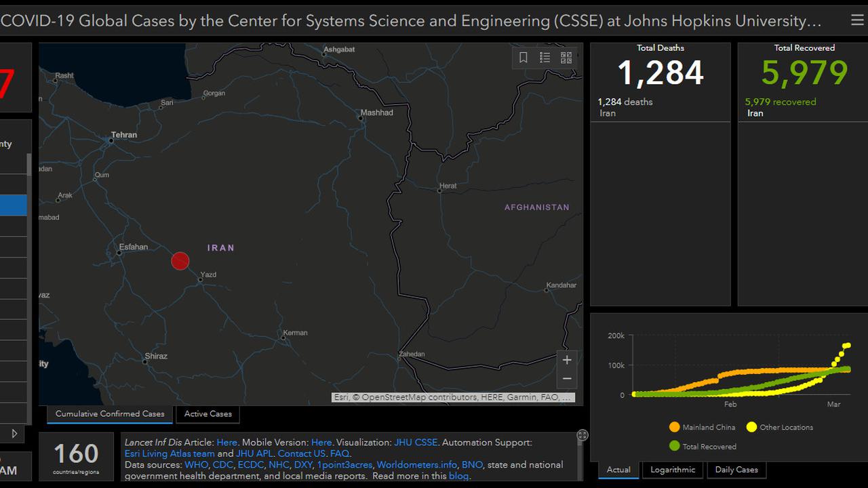Image resolution: width=868 pixels, height=488 pixels.
Task: Show the map legend list icon
Action: [545, 58]
